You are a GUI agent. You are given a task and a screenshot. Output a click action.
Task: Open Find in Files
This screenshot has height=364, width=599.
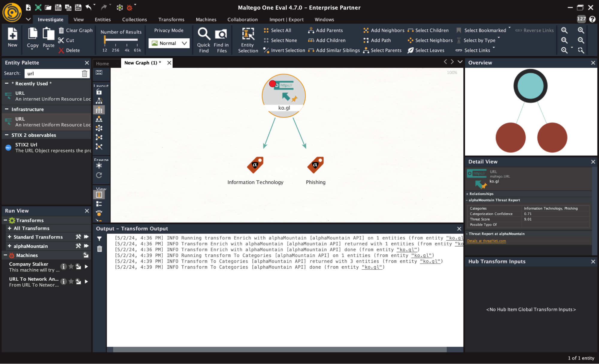221,40
